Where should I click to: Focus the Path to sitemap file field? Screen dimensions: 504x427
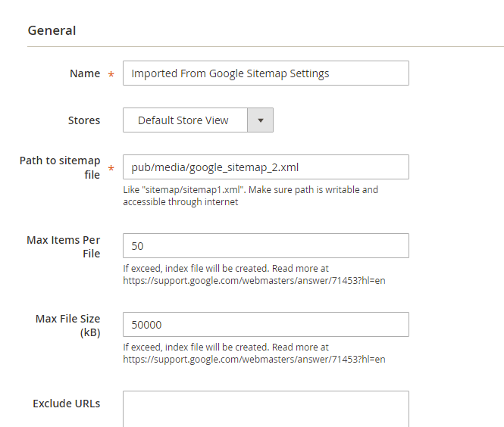tap(265, 167)
